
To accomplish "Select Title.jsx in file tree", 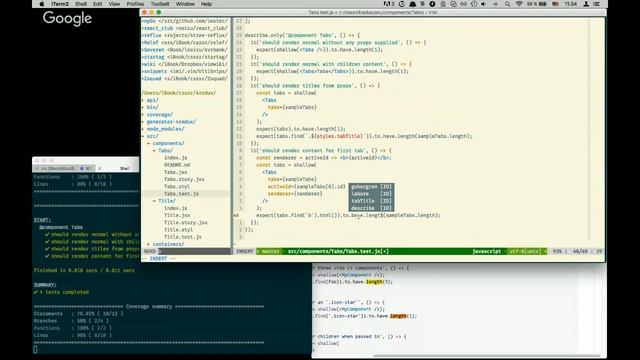I will point(177,216).
